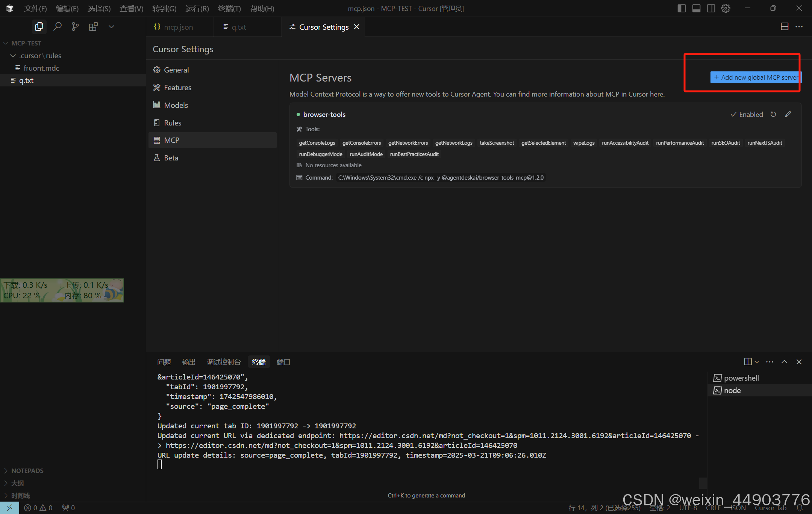Toggle secondary sidebar in title bar
This screenshot has height=514, width=812.
(711, 8)
